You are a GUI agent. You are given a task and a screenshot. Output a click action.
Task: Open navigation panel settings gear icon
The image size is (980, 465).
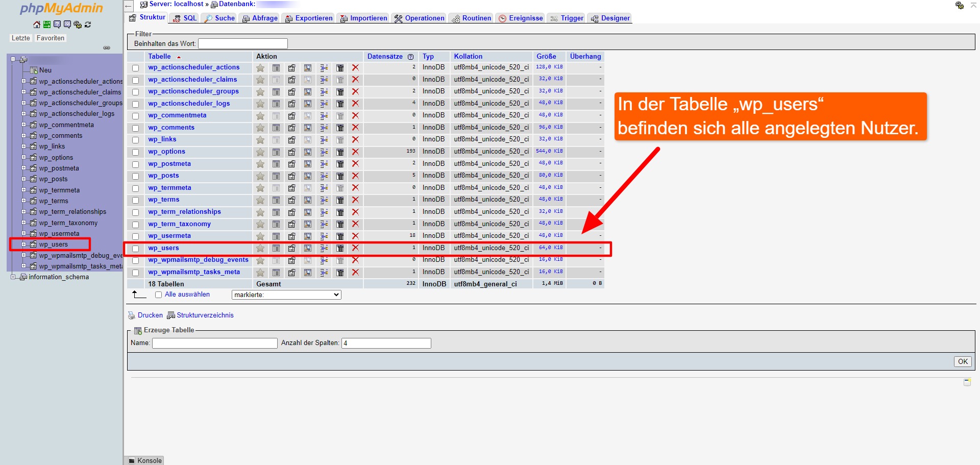point(78,25)
